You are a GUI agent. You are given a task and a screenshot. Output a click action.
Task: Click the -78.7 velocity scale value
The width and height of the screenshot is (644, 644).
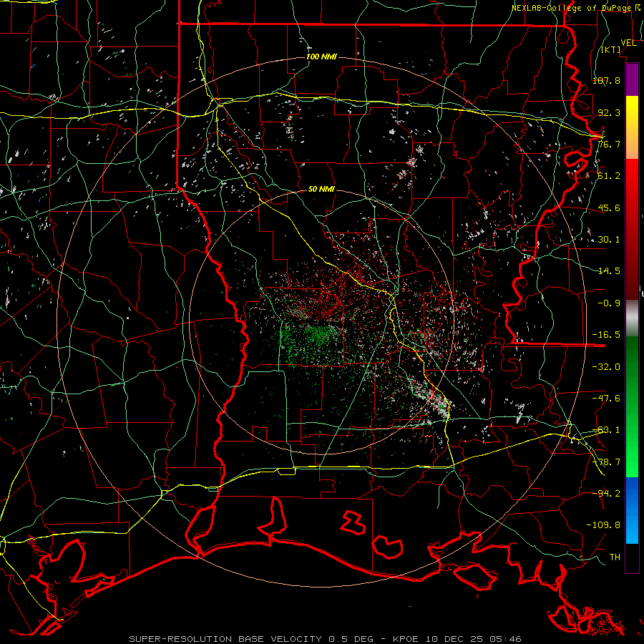point(606,462)
